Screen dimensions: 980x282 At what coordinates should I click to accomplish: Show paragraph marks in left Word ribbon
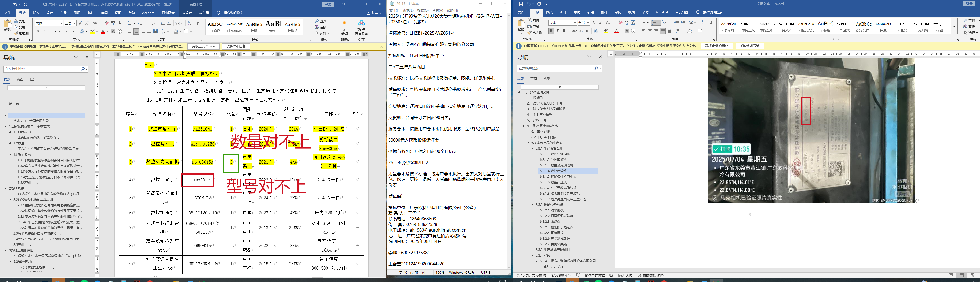coord(198,23)
